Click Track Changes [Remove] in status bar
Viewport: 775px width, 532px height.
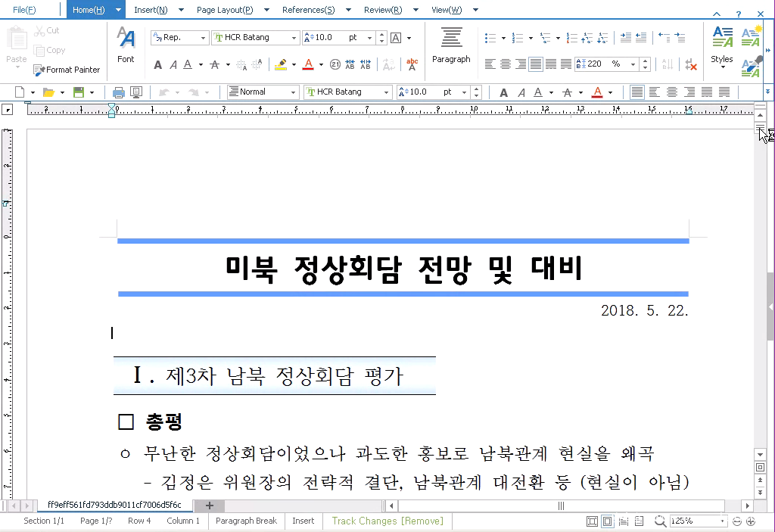(x=387, y=521)
